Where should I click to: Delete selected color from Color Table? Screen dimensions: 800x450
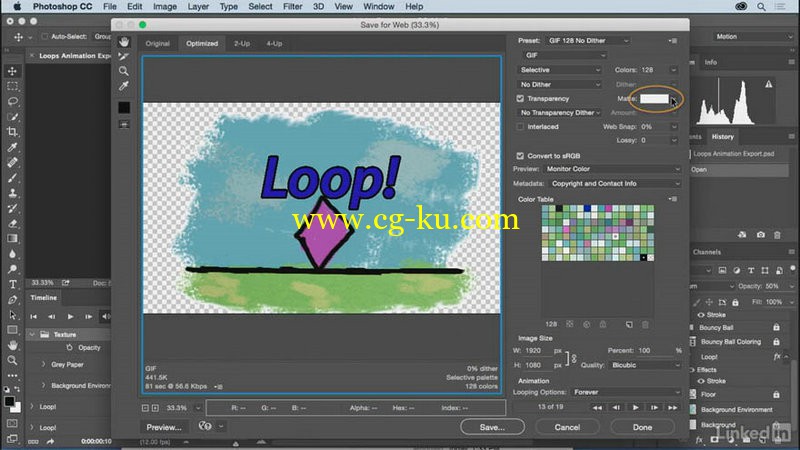pos(645,324)
